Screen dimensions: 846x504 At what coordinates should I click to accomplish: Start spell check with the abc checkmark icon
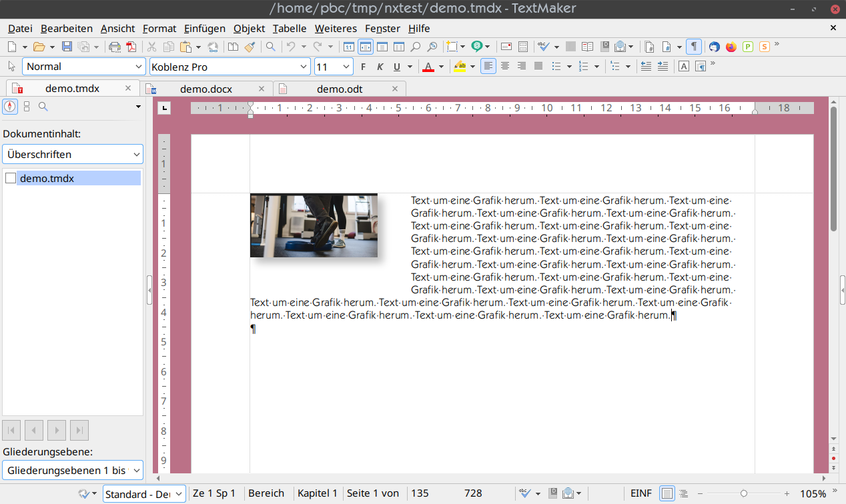(x=544, y=47)
